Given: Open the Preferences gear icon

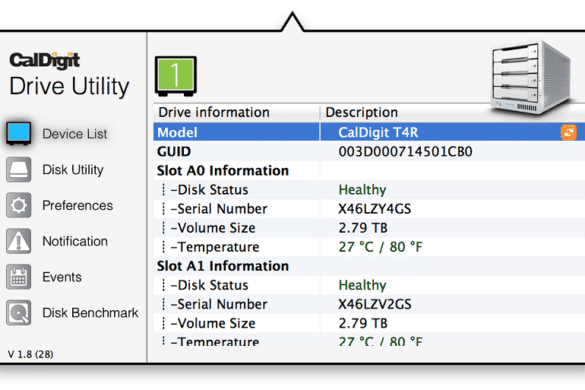Looking at the screenshot, I should pyautogui.click(x=19, y=205).
